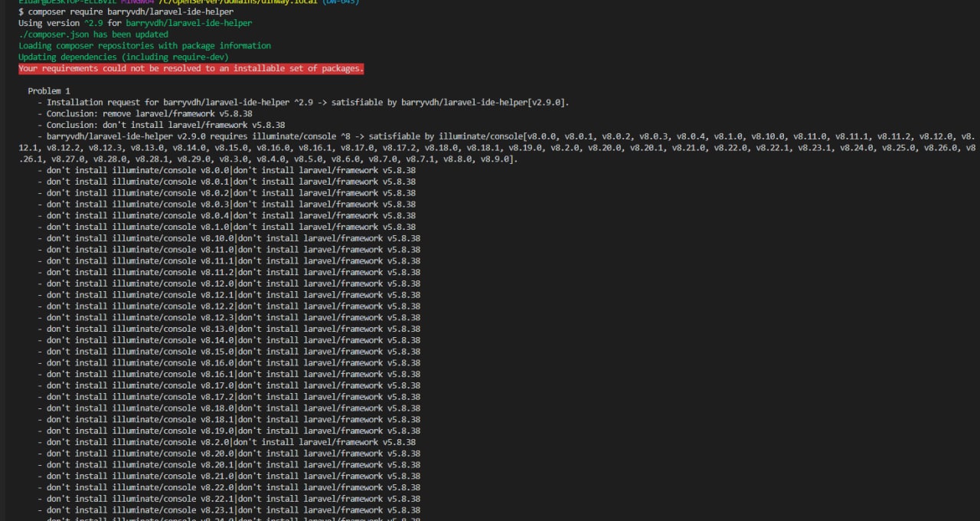Click 'don't install illuminate/console v8.18.0' row
The image size is (980, 521).
[229, 408]
